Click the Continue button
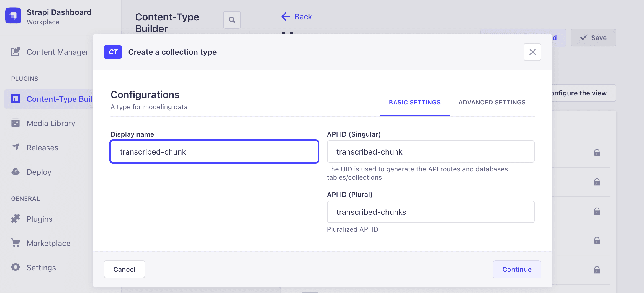Screen dimensions: 644x293 [x=517, y=269]
